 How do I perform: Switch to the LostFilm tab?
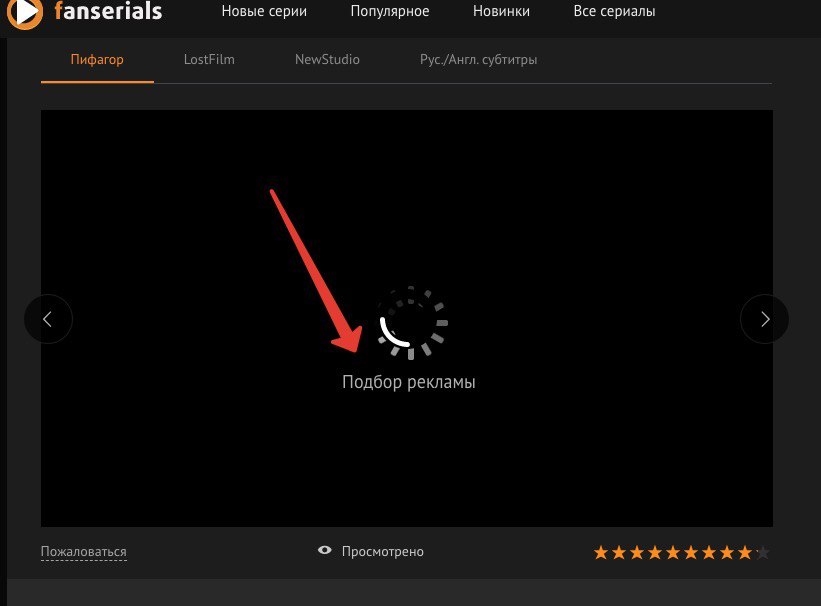209,60
